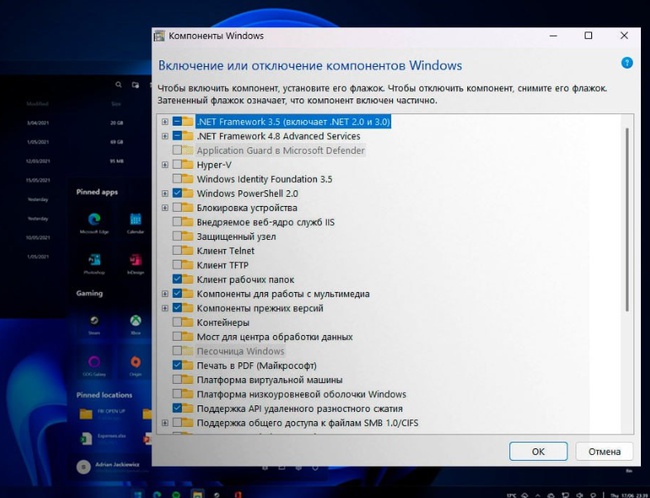Expand the .NET Framework 3.5 node
This screenshot has height=498, width=650.
pyautogui.click(x=165, y=121)
